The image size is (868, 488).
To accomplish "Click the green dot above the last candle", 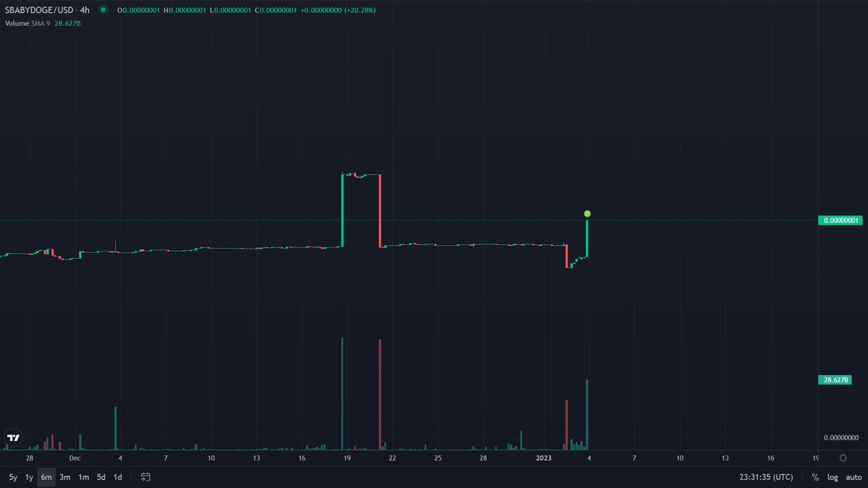I will (x=587, y=214).
